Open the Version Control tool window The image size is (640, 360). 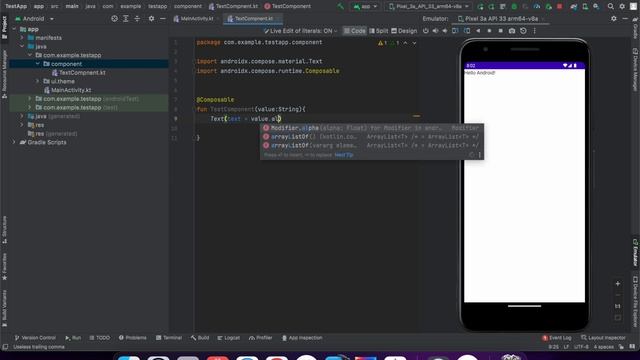point(35,338)
